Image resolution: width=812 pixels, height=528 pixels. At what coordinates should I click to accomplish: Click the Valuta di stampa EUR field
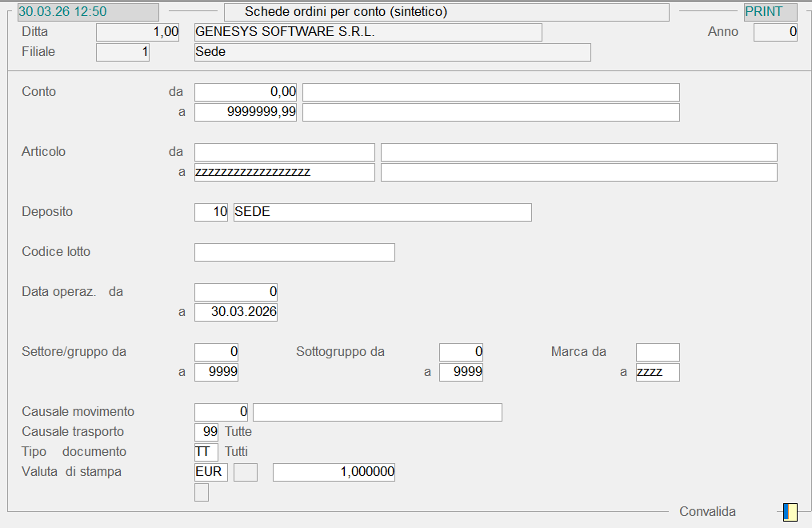tap(211, 472)
